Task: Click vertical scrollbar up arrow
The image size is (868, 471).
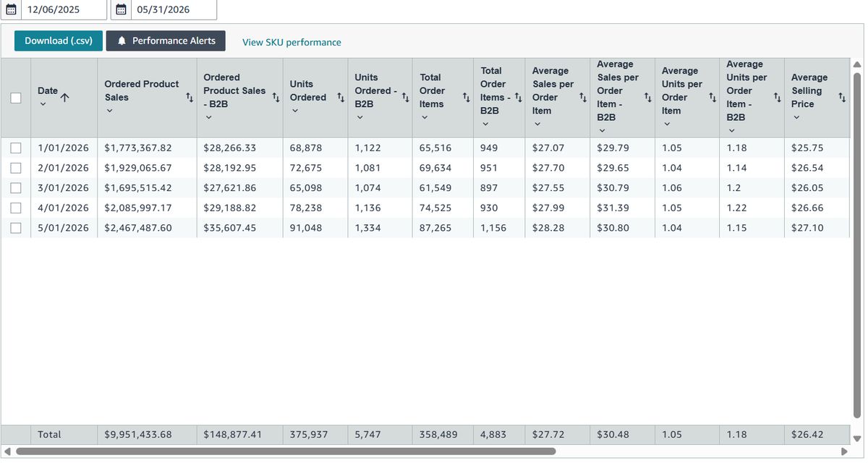Action: pyautogui.click(x=858, y=64)
